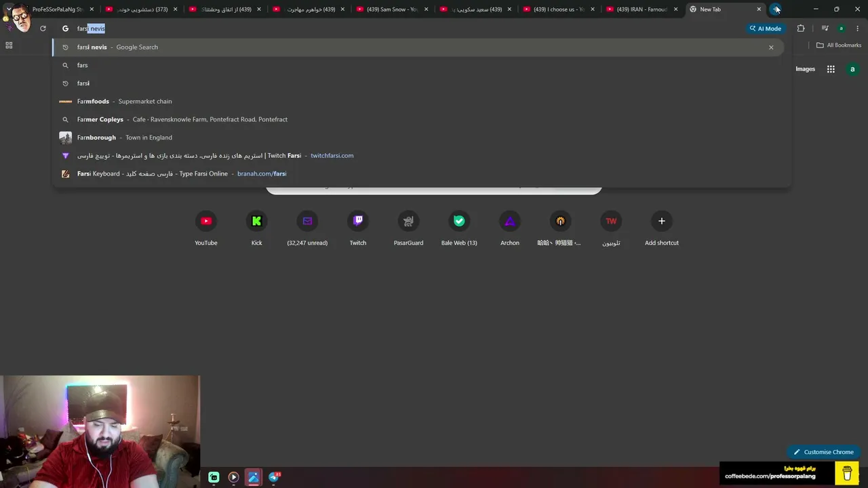Open the Chrome profile avatar in toolbar
This screenshot has height=488, width=868.
(x=841, y=28)
